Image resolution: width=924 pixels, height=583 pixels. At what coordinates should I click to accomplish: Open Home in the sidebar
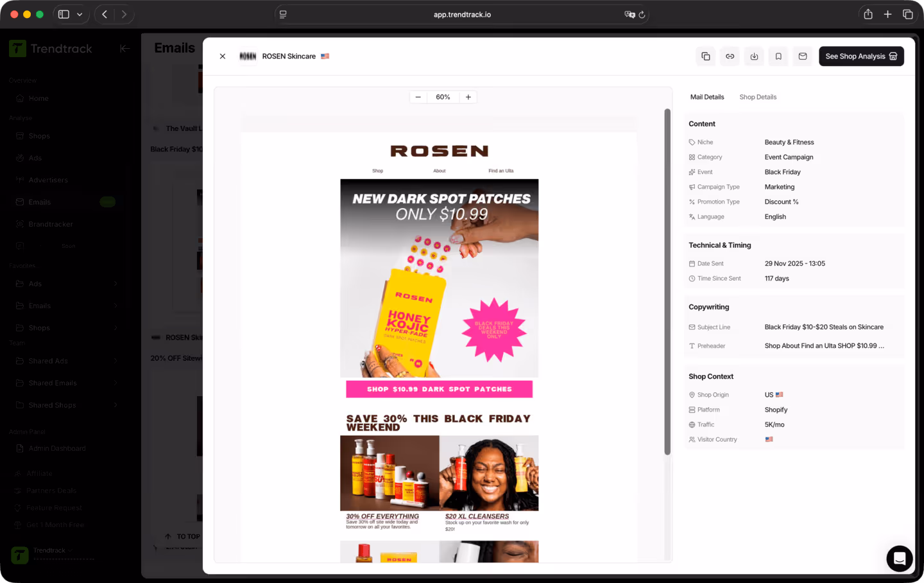(38, 98)
